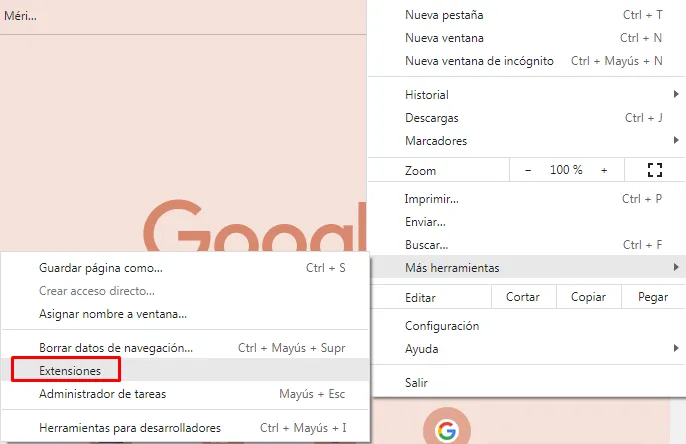686x444 pixels.
Task: Open Extensiones from the submenu
Action: (186, 371)
